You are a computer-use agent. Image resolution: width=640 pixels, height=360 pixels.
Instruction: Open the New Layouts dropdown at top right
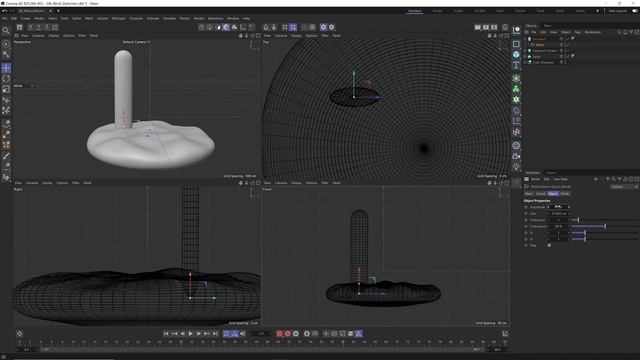pyautogui.click(x=618, y=11)
